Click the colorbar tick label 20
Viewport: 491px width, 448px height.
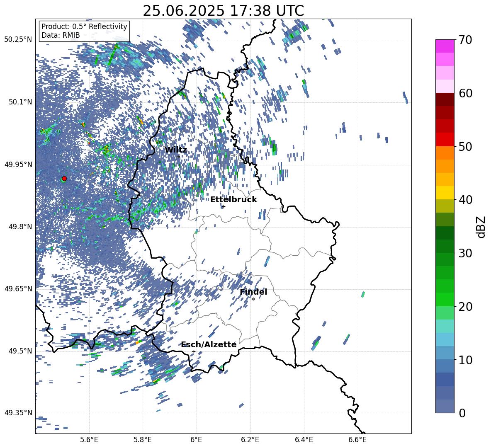(x=465, y=306)
